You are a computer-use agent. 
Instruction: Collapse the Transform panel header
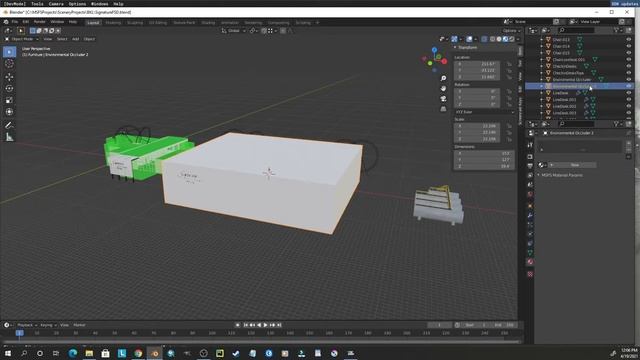466,47
